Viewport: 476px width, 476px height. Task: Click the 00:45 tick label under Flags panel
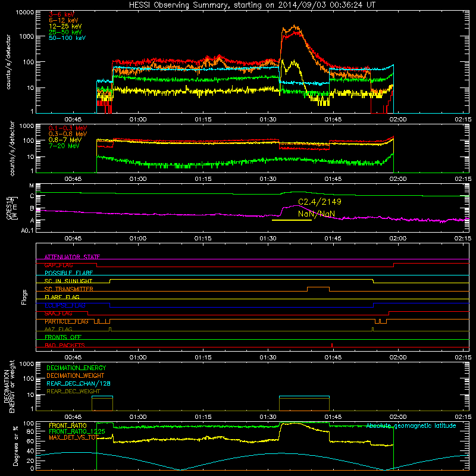click(73, 358)
